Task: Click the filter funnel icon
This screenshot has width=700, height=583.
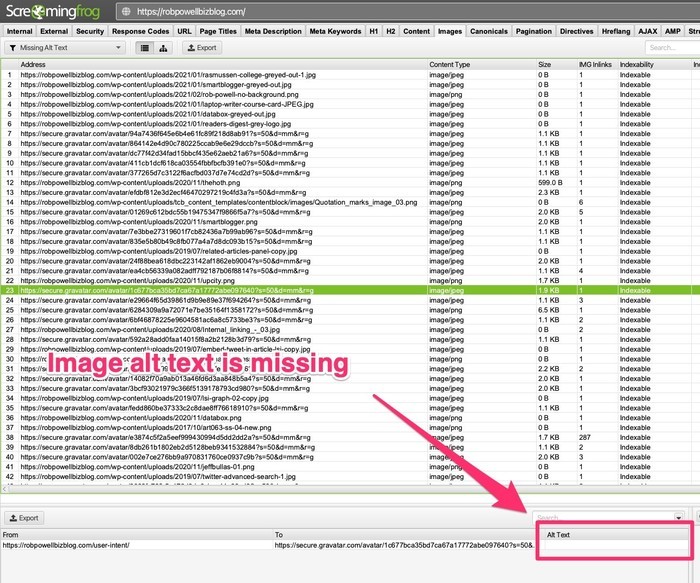Action: [x=13, y=48]
